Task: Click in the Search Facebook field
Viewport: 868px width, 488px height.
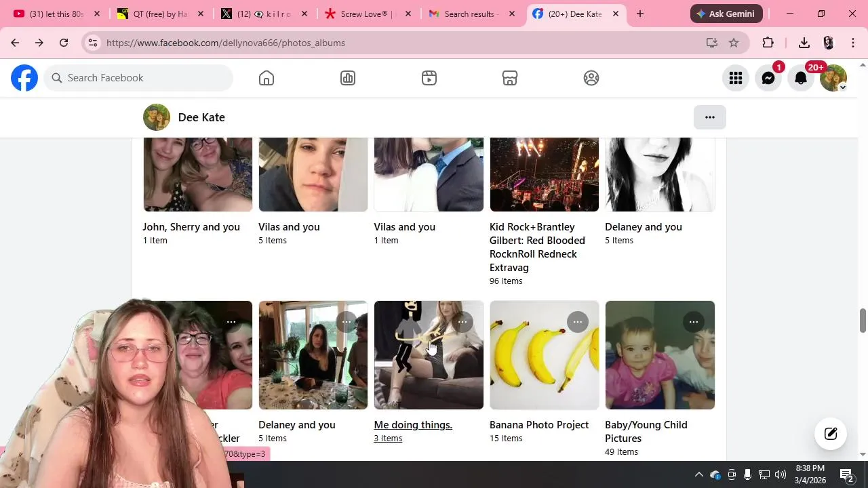Action: point(139,78)
